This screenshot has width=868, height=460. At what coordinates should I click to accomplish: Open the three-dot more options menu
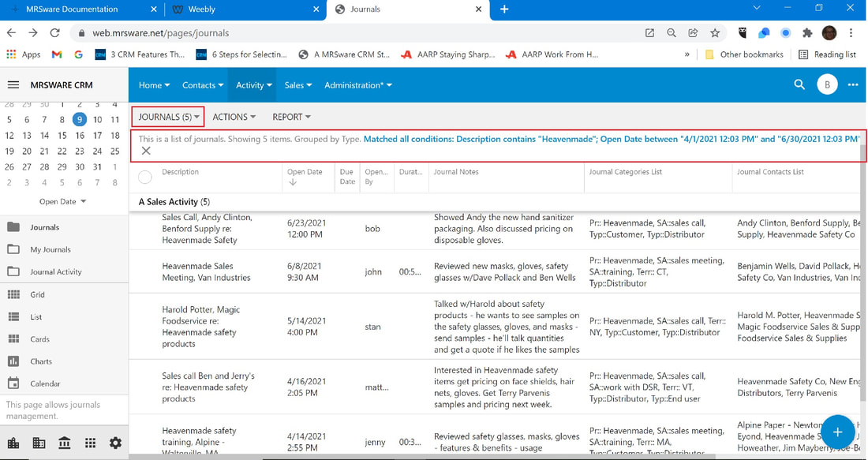pos(852,84)
